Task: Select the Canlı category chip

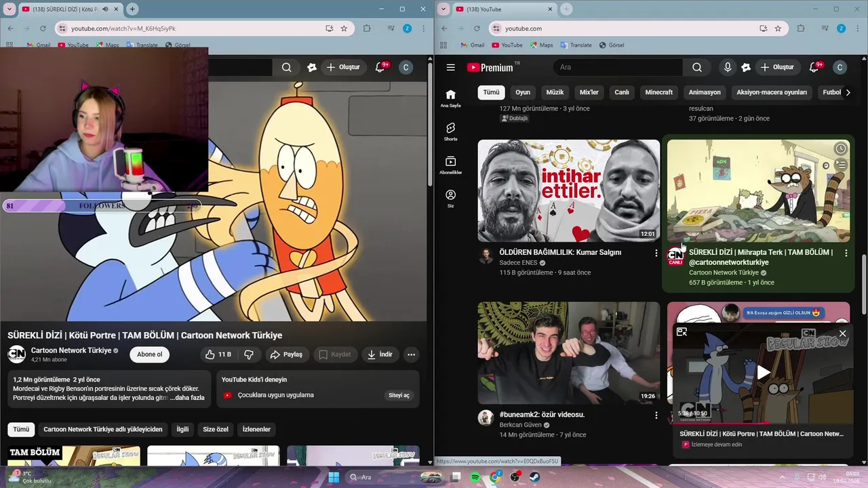Action: [622, 92]
